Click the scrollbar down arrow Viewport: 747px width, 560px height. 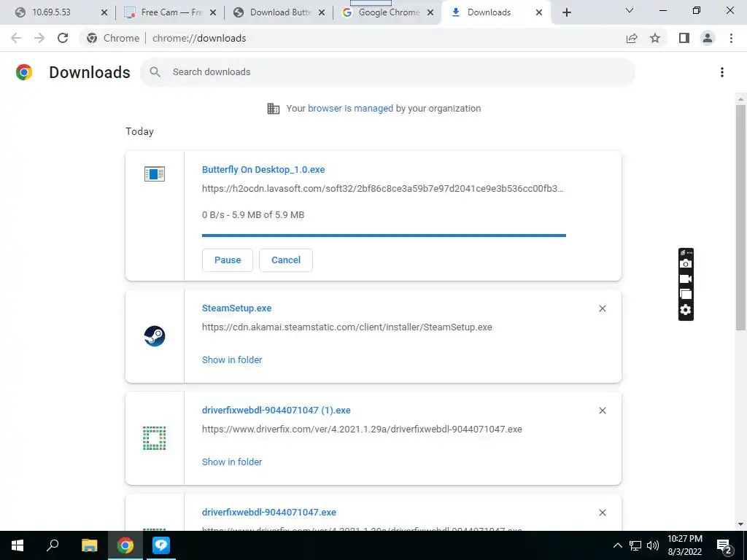click(x=740, y=525)
